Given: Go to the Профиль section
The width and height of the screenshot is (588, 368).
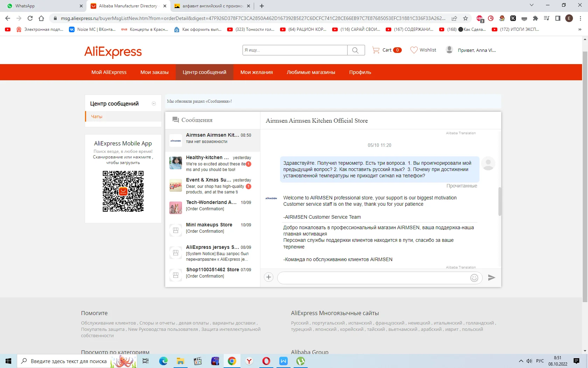Looking at the screenshot, I should coord(360,72).
